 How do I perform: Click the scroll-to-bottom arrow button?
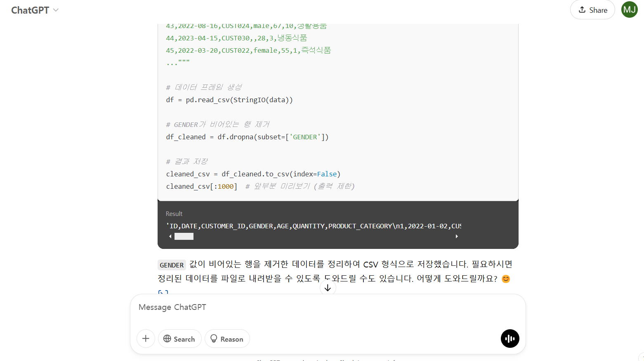click(328, 288)
